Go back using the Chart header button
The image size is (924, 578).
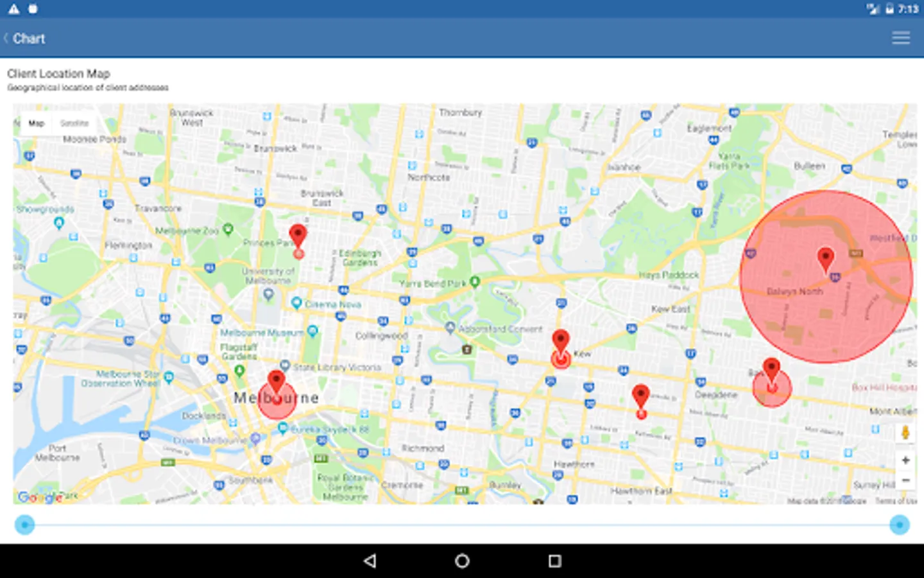[x=23, y=38]
